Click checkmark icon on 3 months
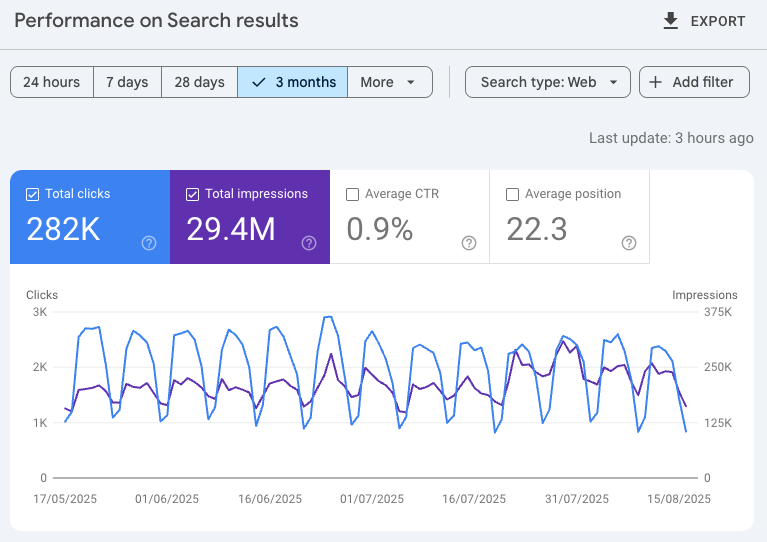 pyautogui.click(x=259, y=82)
